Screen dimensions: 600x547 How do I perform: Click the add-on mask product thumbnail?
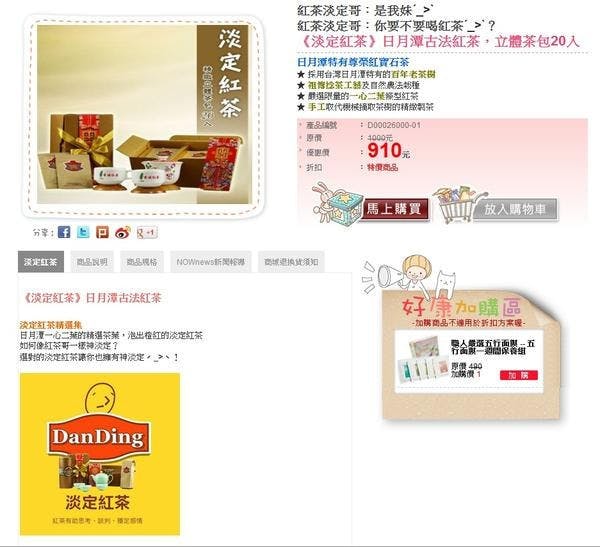point(422,360)
